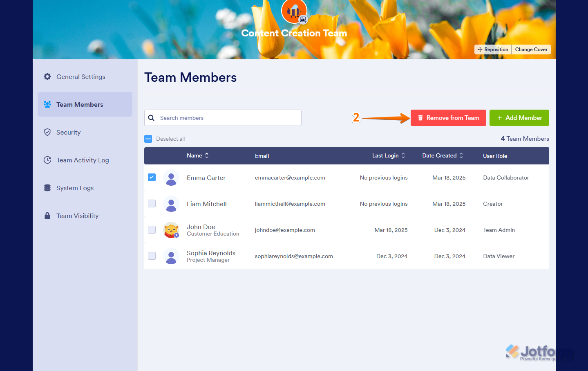Click emmacarter@example.com email

[290, 178]
